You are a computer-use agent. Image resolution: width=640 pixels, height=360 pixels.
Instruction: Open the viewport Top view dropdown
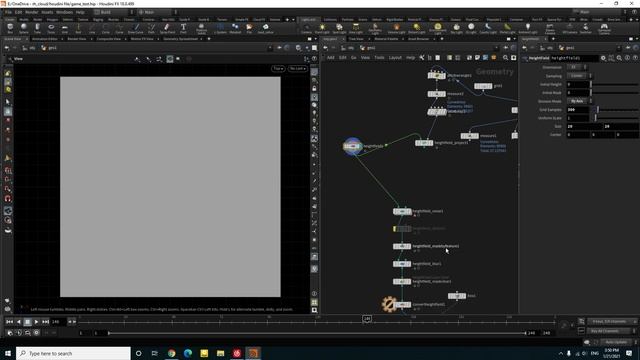pos(278,69)
